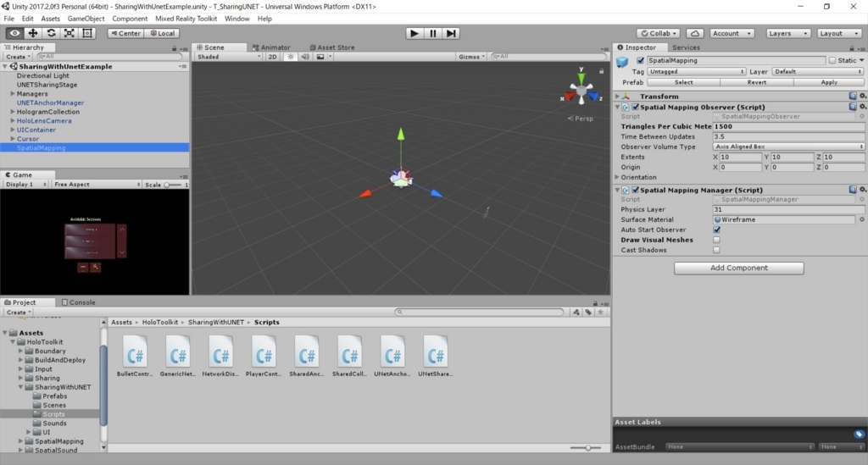
Task: Open NetworkDis script file
Action: click(220, 356)
